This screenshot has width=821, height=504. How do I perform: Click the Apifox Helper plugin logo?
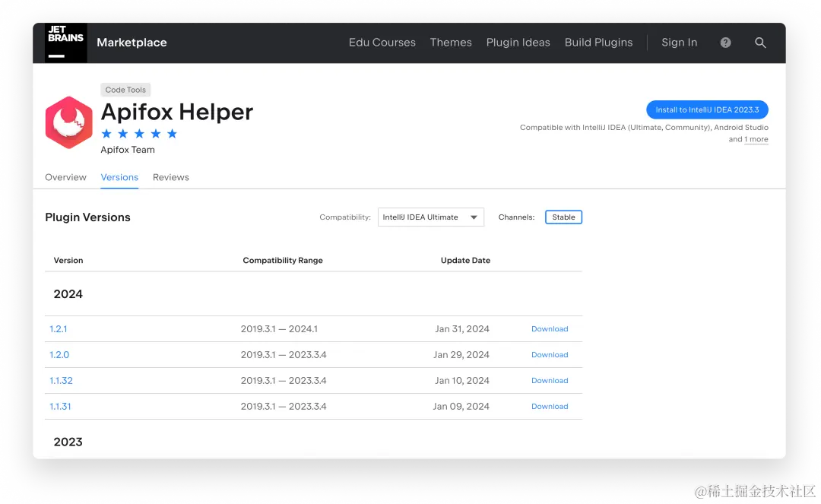tap(68, 122)
